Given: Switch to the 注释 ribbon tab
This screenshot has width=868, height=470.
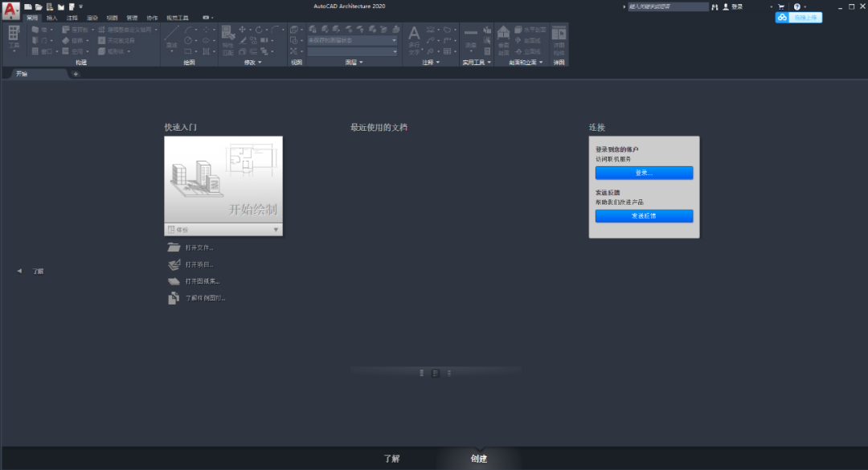Looking at the screenshot, I should [x=72, y=18].
